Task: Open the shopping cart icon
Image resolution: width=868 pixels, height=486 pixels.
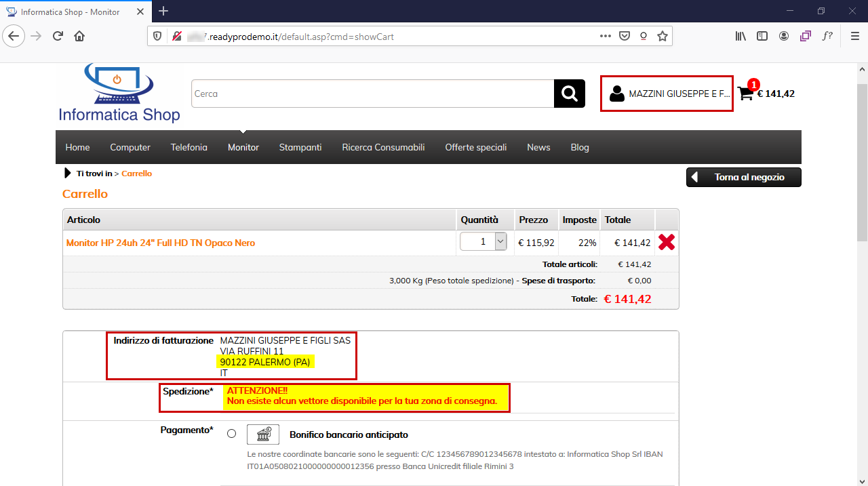Action: (x=745, y=94)
